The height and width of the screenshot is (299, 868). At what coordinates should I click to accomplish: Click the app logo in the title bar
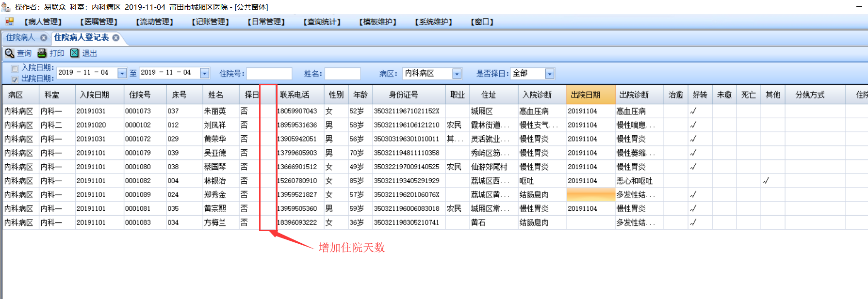5,6
